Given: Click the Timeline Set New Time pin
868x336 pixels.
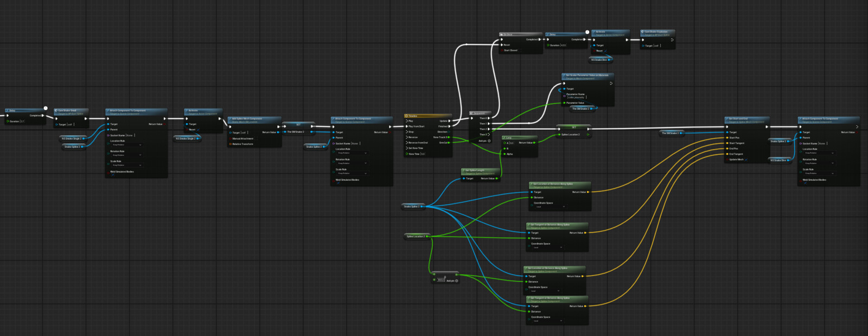Looking at the screenshot, I should click(x=407, y=148).
